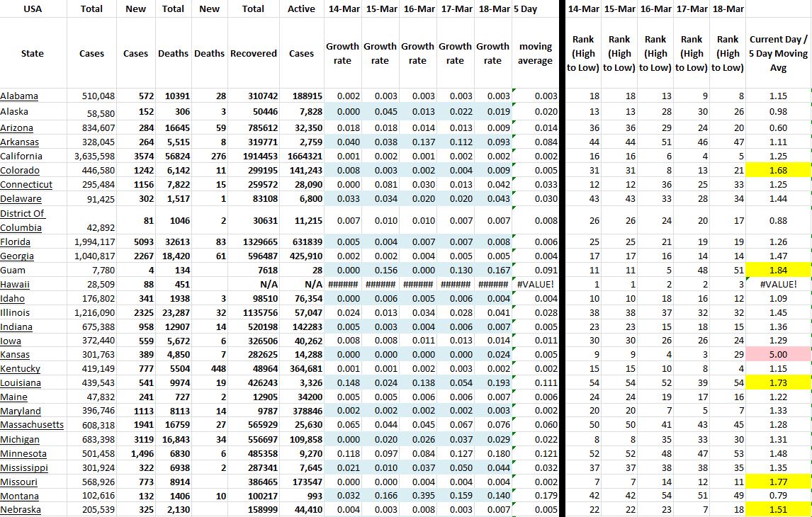The image size is (812, 517).
Task: Select the yellow 1.84 cell for Guam
Action: (x=778, y=270)
